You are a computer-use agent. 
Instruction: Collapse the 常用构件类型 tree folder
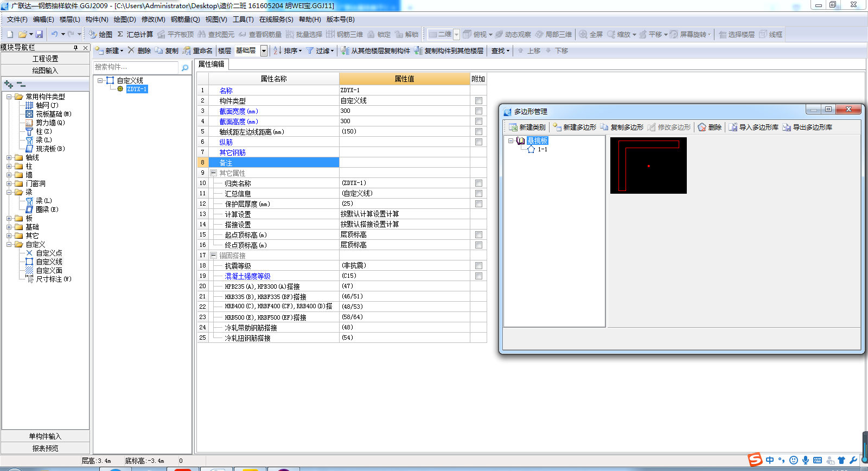click(x=9, y=97)
